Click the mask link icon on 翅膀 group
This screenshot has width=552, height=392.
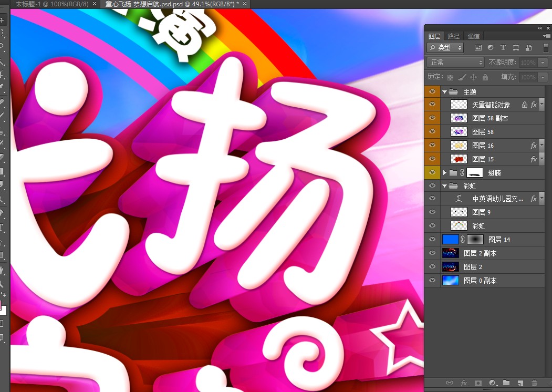point(462,172)
